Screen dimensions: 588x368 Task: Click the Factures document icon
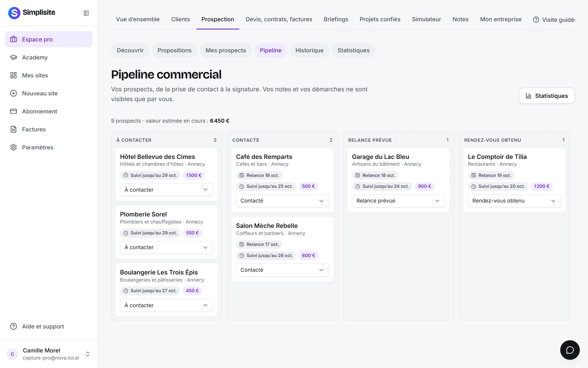click(x=14, y=129)
